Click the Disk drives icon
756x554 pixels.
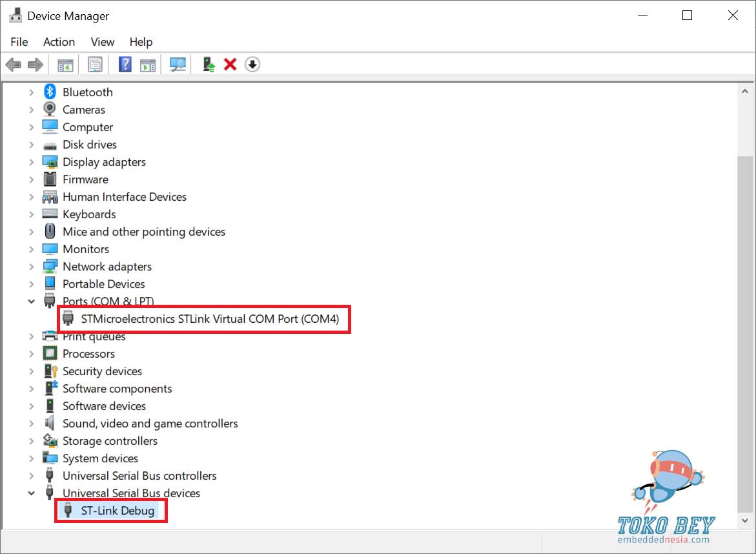click(x=50, y=146)
